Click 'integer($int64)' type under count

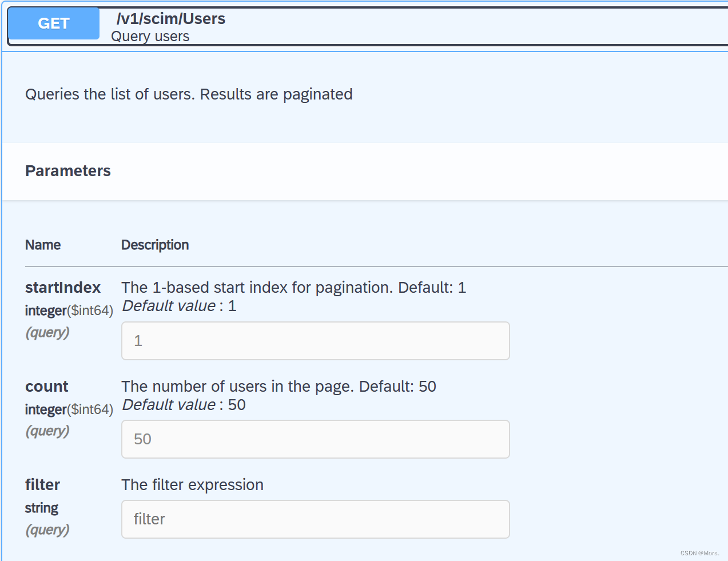[69, 409]
